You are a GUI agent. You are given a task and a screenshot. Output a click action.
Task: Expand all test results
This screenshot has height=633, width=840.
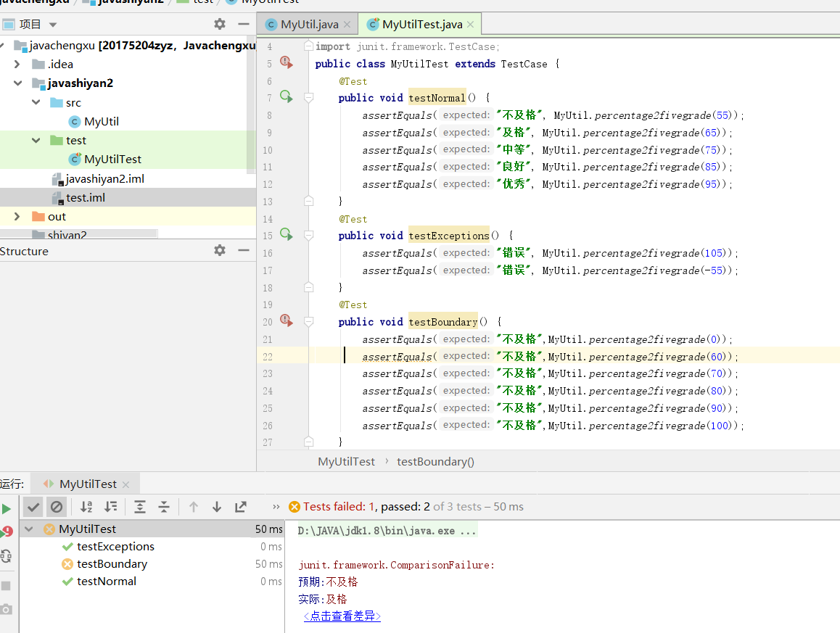(140, 507)
